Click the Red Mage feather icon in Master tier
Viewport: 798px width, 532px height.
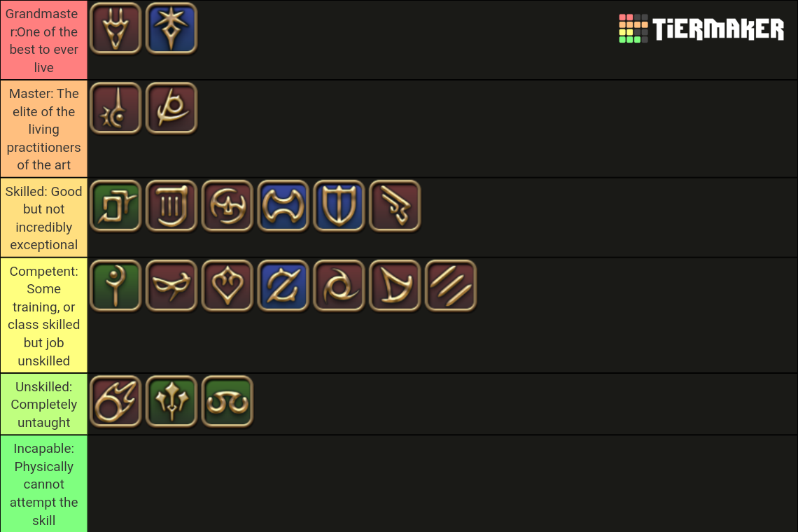171,108
